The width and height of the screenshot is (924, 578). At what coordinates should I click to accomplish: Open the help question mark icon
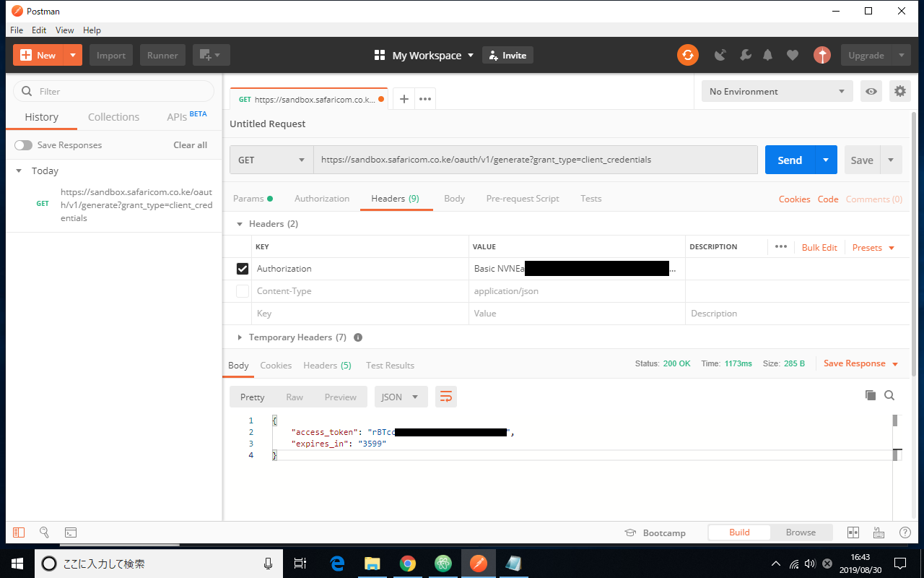[905, 532]
